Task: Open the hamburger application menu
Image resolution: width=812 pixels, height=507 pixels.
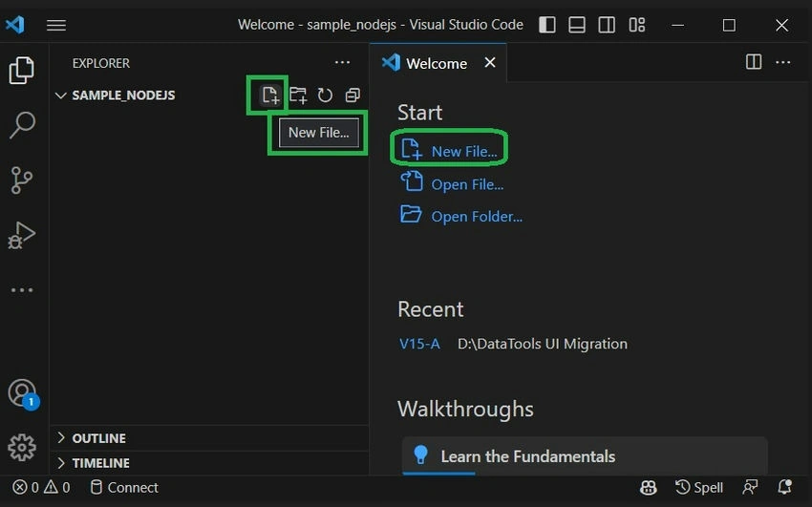Action: [x=56, y=25]
